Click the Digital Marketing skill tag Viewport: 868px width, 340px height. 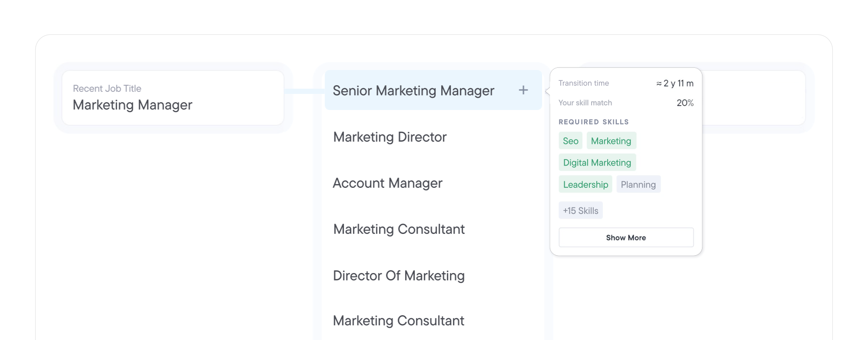[597, 162]
